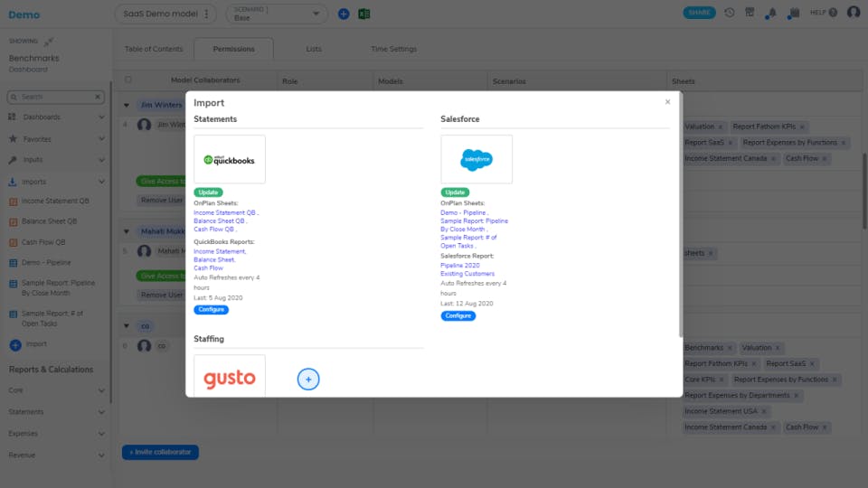868x488 pixels.
Task: Open the Scenario Base dropdown
Action: click(x=277, y=14)
